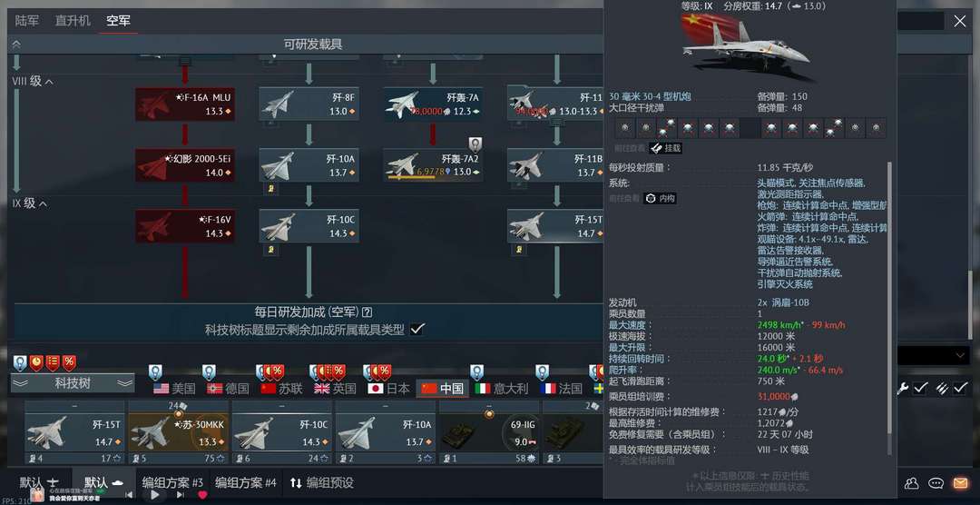Select the 歼-8F vehicle card
Screen dimensions: 980x505
(x=309, y=104)
